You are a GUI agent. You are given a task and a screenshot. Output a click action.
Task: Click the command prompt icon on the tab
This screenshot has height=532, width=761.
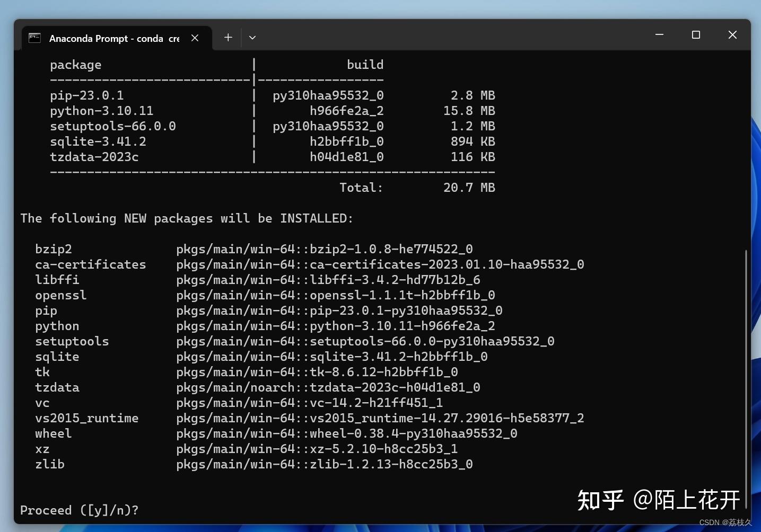click(x=34, y=38)
